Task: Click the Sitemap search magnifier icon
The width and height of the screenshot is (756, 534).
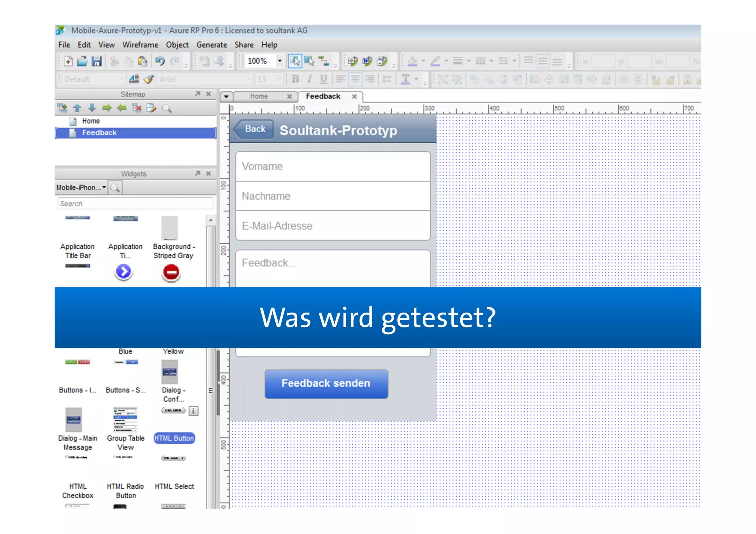Action: [166, 108]
